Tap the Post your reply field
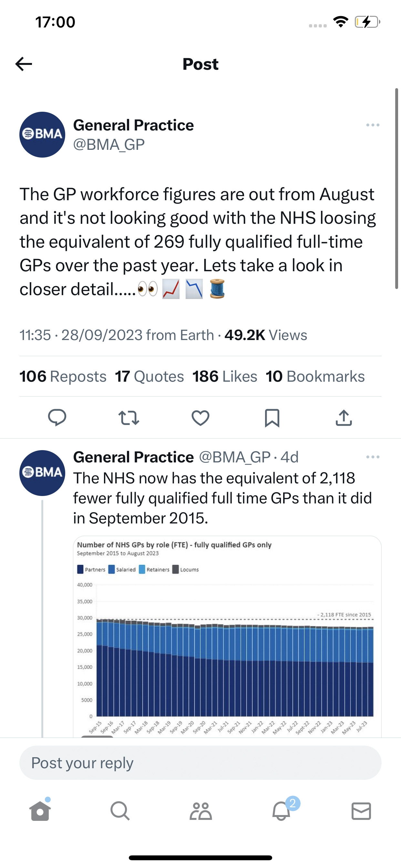The image size is (401, 868). tap(200, 763)
